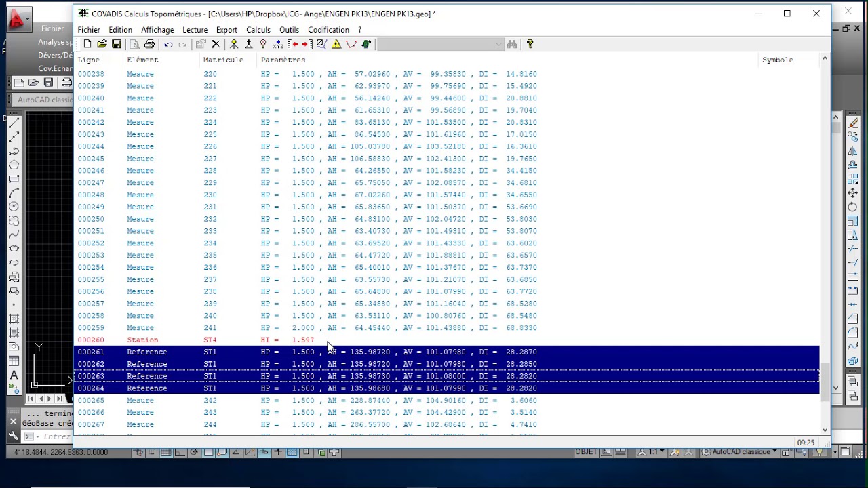Click the AutoCAD red A application button
The height and width of the screenshot is (488, 868).
[18, 20]
